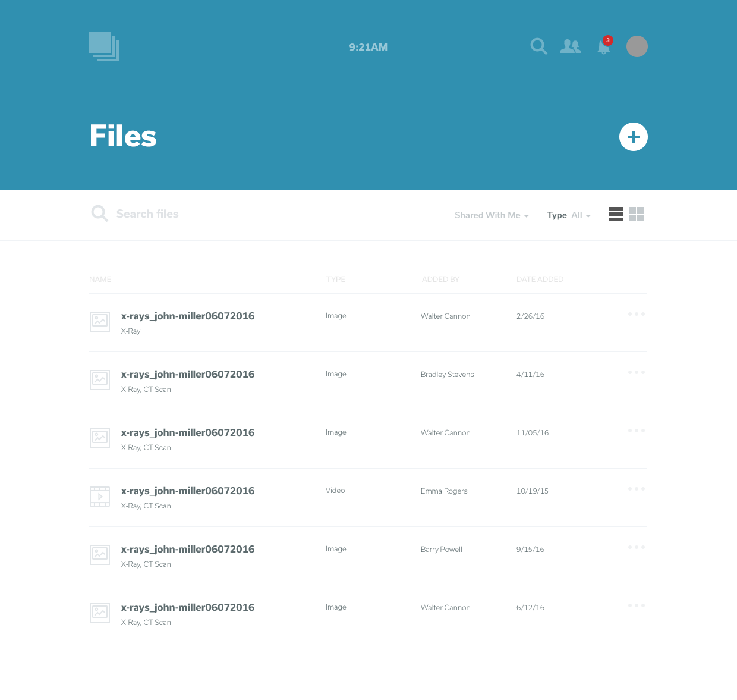
Task: Expand the Shared With Me dropdown
Action: pos(492,215)
